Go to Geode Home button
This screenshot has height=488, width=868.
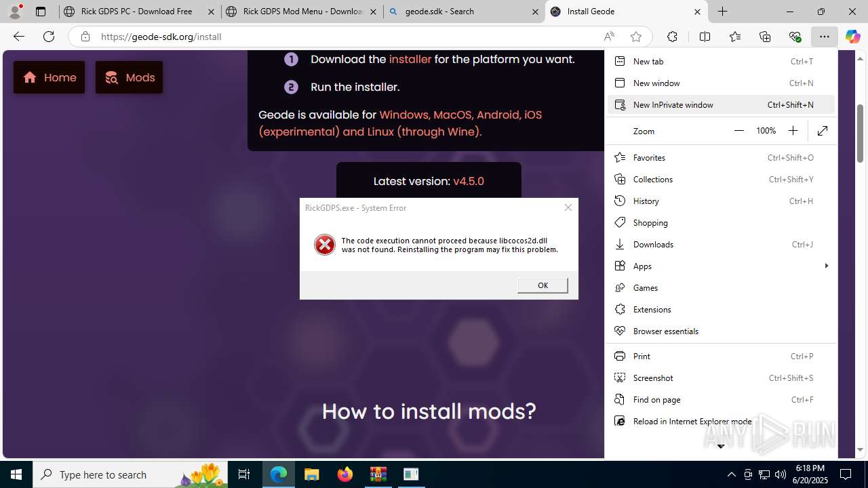[50, 77]
